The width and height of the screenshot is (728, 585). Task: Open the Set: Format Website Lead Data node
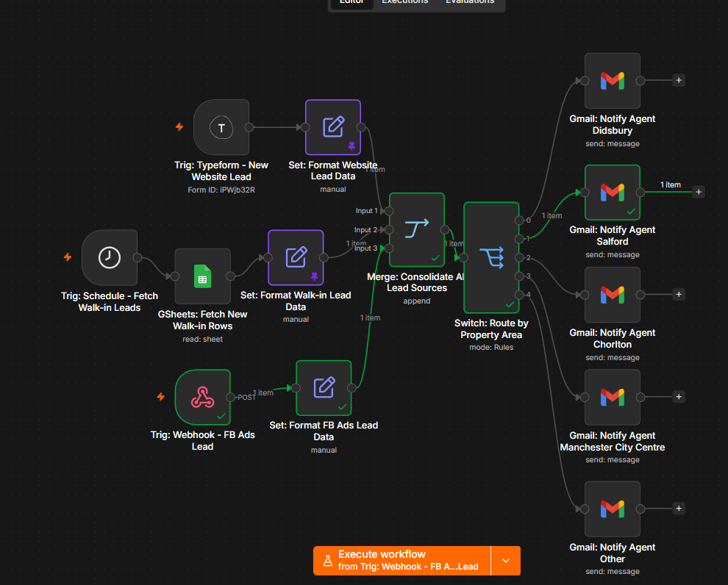(x=333, y=127)
